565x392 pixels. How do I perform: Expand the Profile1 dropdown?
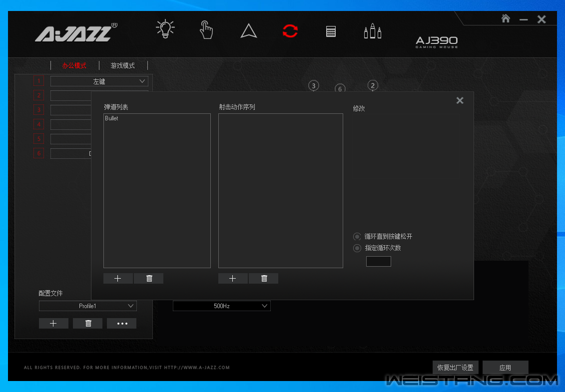pyautogui.click(x=87, y=306)
